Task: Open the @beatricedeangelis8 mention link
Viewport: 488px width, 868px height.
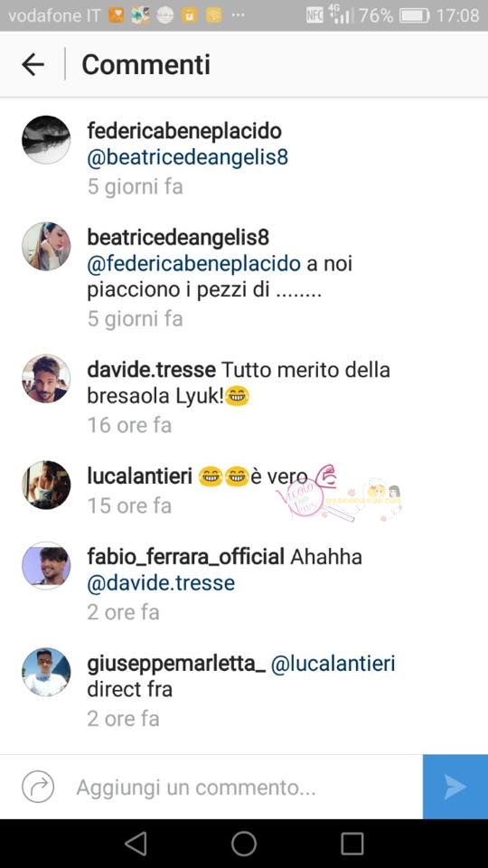Action: pyautogui.click(x=188, y=158)
